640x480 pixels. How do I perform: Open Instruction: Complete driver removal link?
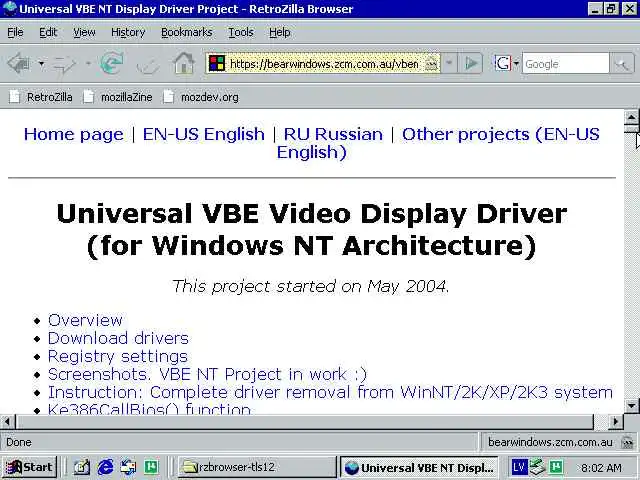click(330, 392)
